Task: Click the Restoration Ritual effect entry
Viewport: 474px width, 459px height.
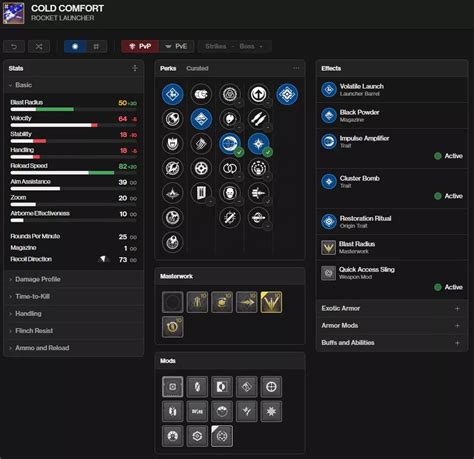Action: point(392,222)
